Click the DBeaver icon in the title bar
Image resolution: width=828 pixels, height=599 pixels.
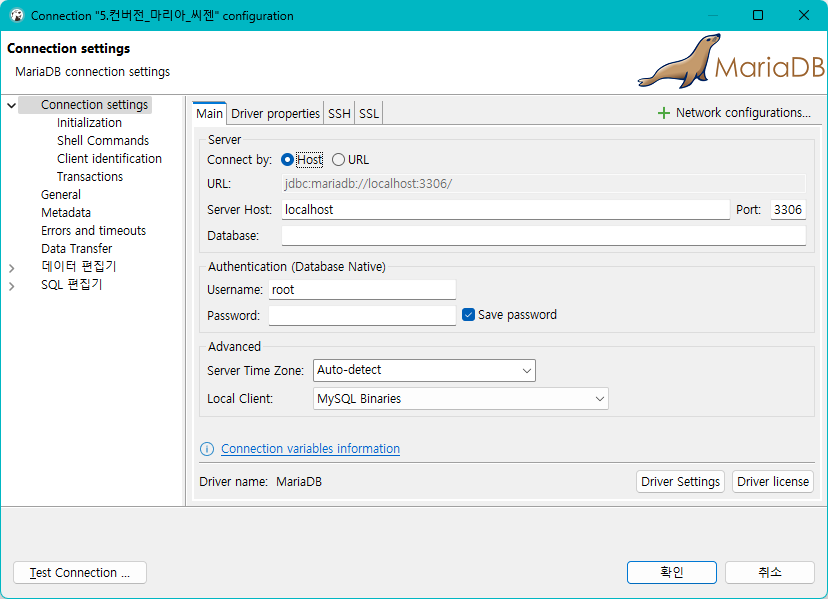[x=17, y=16]
